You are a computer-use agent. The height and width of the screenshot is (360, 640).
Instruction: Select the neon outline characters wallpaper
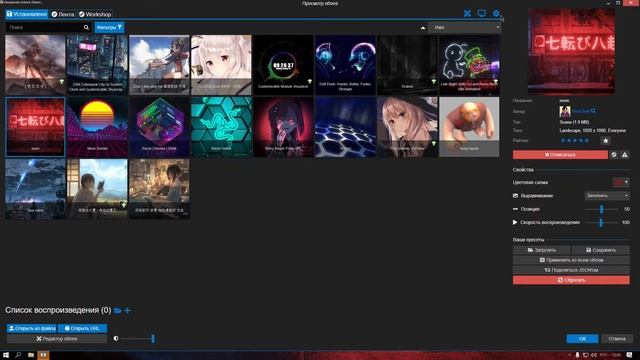click(469, 65)
